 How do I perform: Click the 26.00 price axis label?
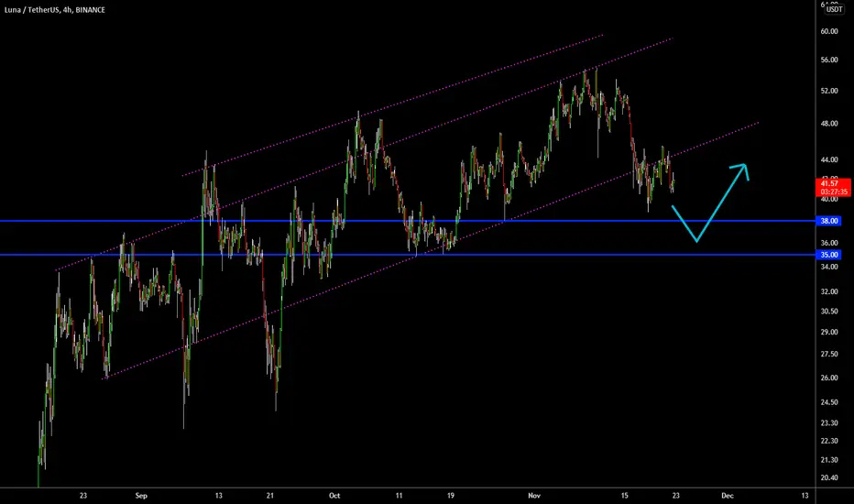[x=829, y=378]
